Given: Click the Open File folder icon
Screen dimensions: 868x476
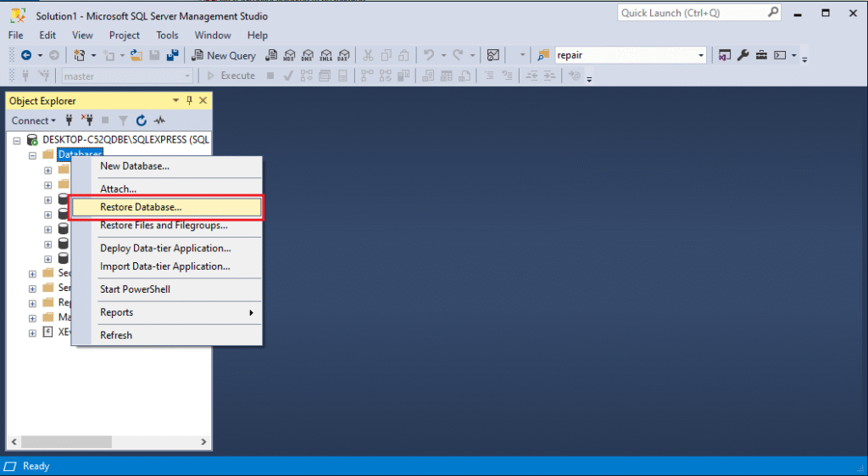Looking at the screenshot, I should [x=136, y=55].
